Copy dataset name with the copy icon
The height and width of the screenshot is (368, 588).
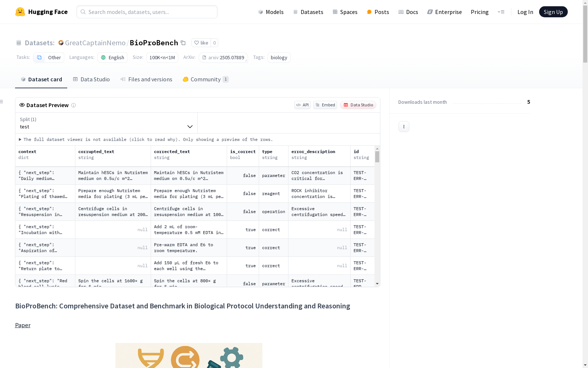(x=183, y=43)
